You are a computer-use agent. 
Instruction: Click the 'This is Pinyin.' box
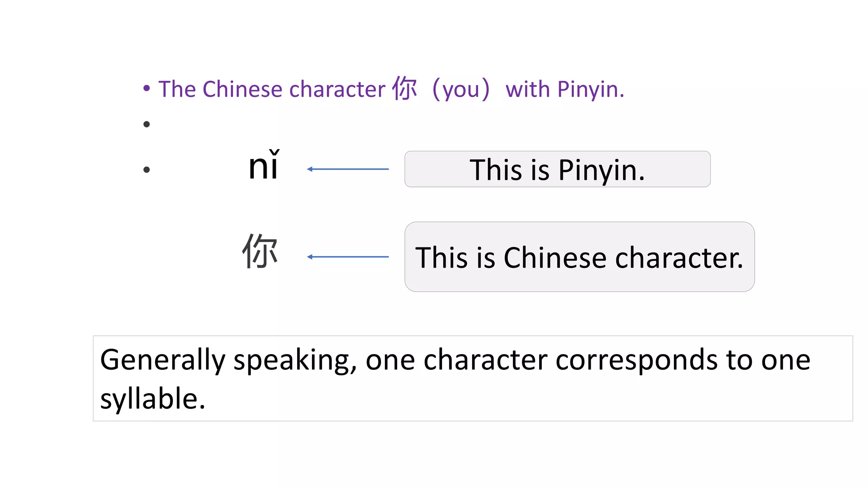pos(557,169)
